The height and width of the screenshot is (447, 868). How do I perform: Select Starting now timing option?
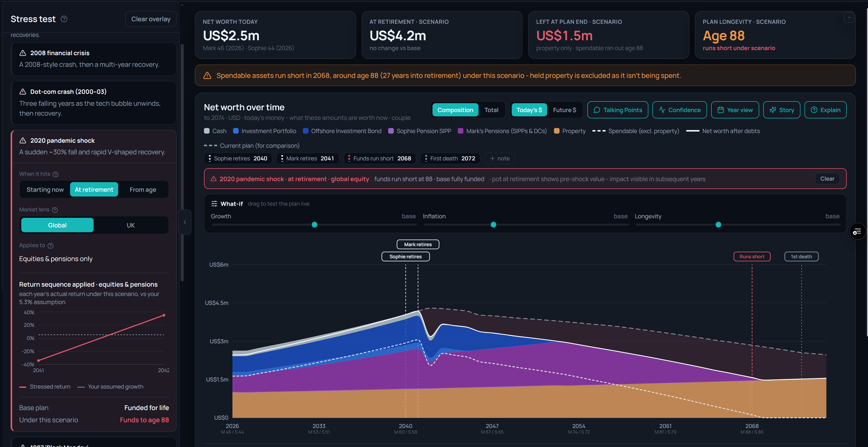[x=45, y=189]
